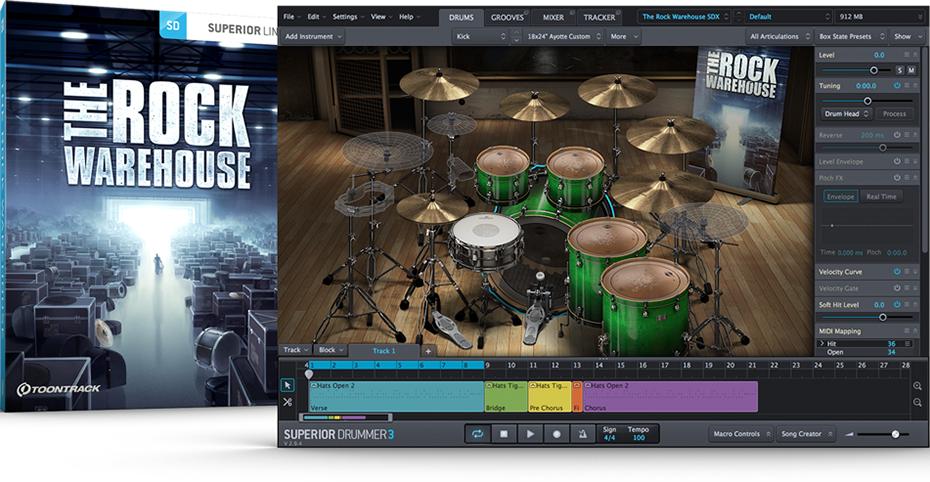Click the Stop button in transport
Image resolution: width=930 pixels, height=482 pixels.
504,434
